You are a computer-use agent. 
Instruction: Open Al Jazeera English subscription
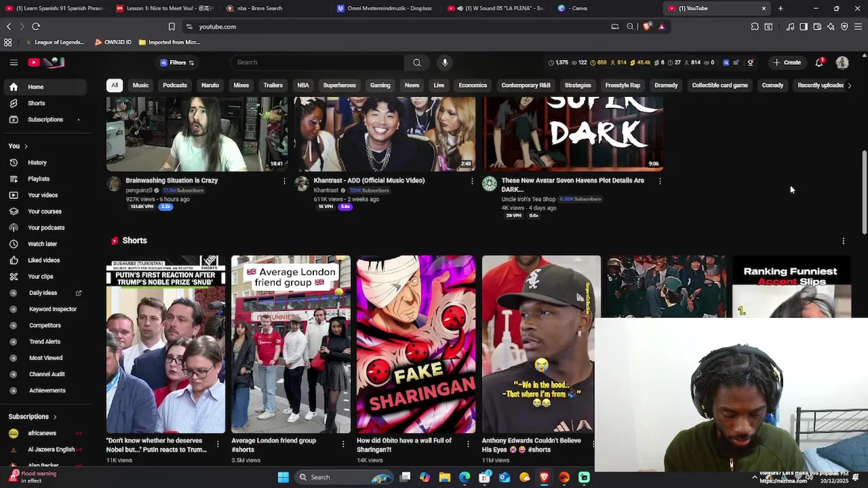tap(44, 449)
